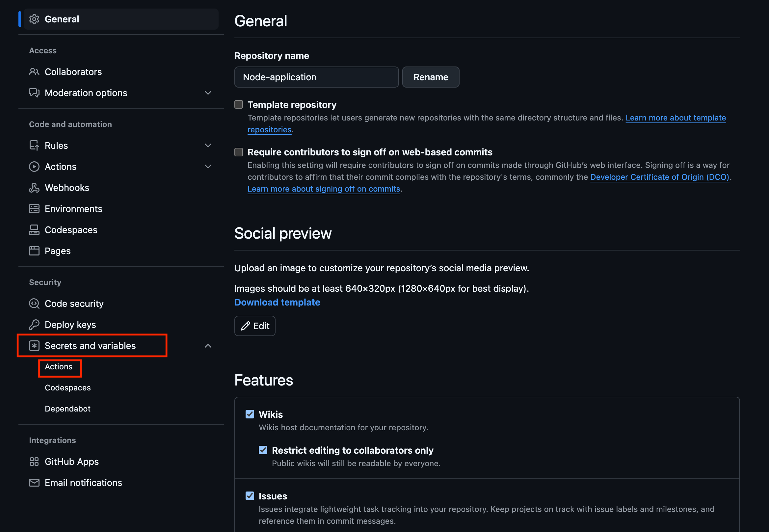
Task: Navigate to Pages settings
Action: click(x=121, y=251)
